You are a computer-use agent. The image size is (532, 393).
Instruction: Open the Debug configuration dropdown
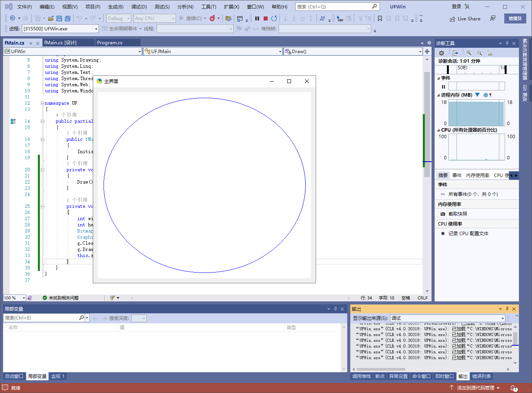[119, 18]
